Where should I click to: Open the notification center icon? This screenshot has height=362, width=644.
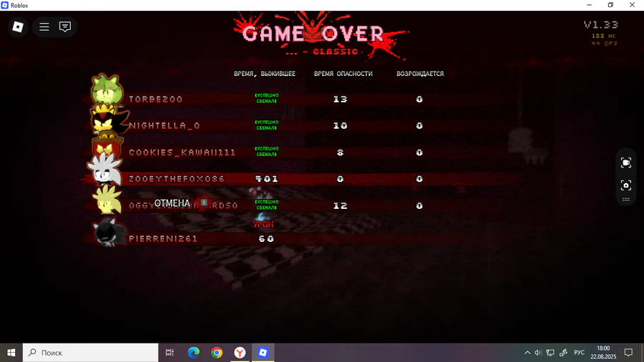[x=628, y=353]
